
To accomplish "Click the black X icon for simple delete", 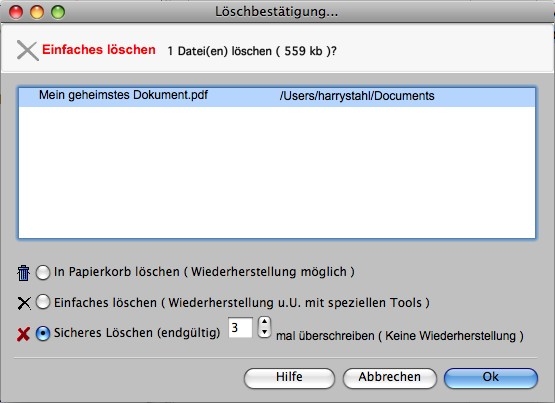I will (24, 303).
